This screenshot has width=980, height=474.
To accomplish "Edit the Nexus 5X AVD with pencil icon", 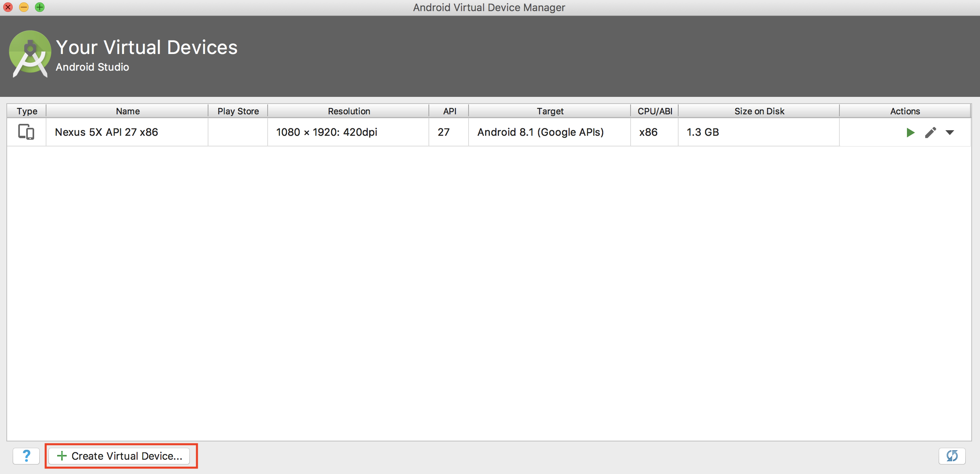I will pos(930,133).
